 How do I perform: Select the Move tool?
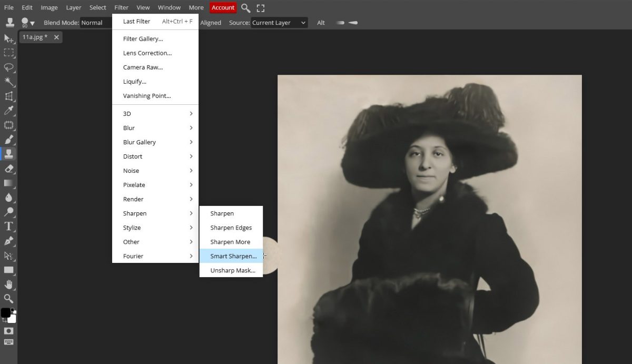pyautogui.click(x=8, y=38)
